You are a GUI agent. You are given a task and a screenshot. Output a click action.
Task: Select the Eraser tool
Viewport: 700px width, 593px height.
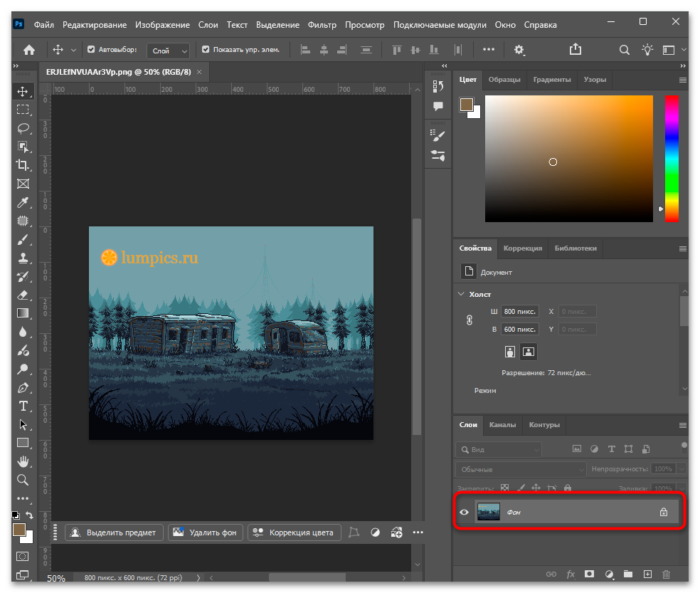[x=23, y=295]
